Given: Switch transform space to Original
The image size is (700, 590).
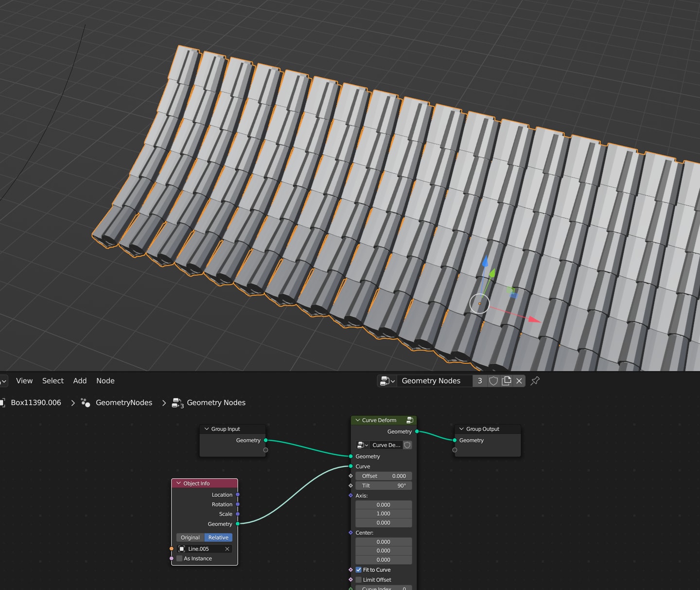Looking at the screenshot, I should pyautogui.click(x=190, y=537).
